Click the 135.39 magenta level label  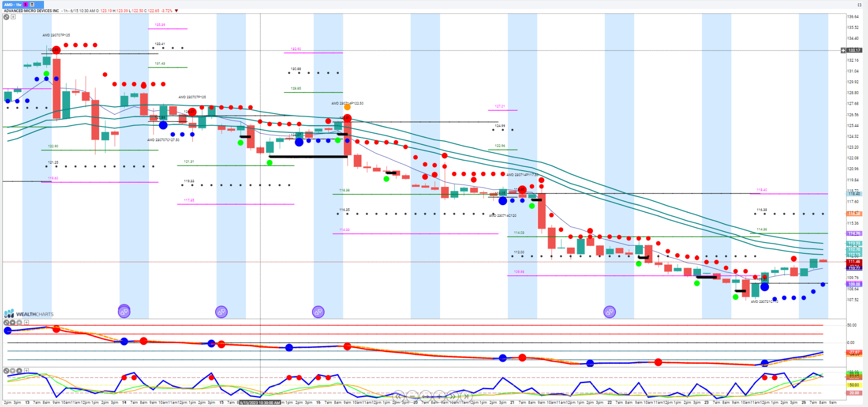(160, 25)
